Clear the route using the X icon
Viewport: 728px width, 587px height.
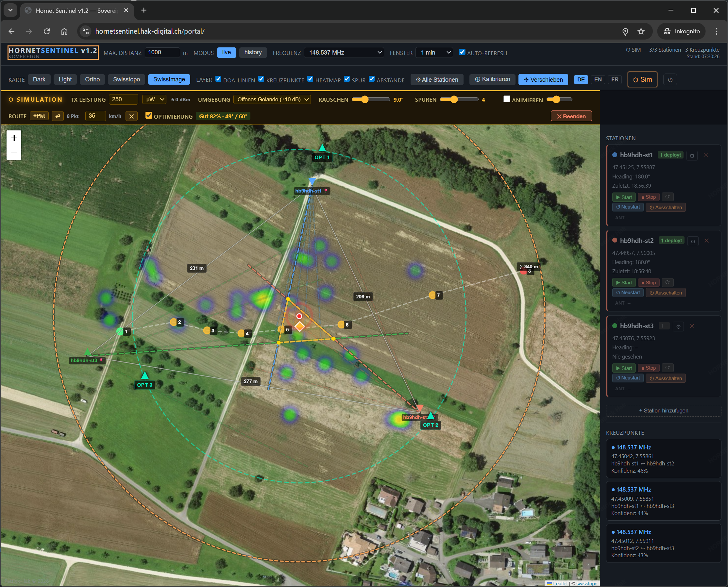pyautogui.click(x=131, y=116)
